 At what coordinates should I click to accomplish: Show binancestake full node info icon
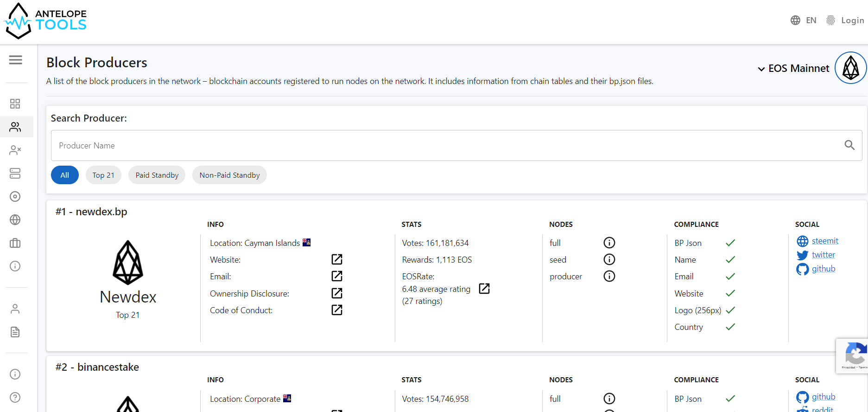[x=609, y=399]
